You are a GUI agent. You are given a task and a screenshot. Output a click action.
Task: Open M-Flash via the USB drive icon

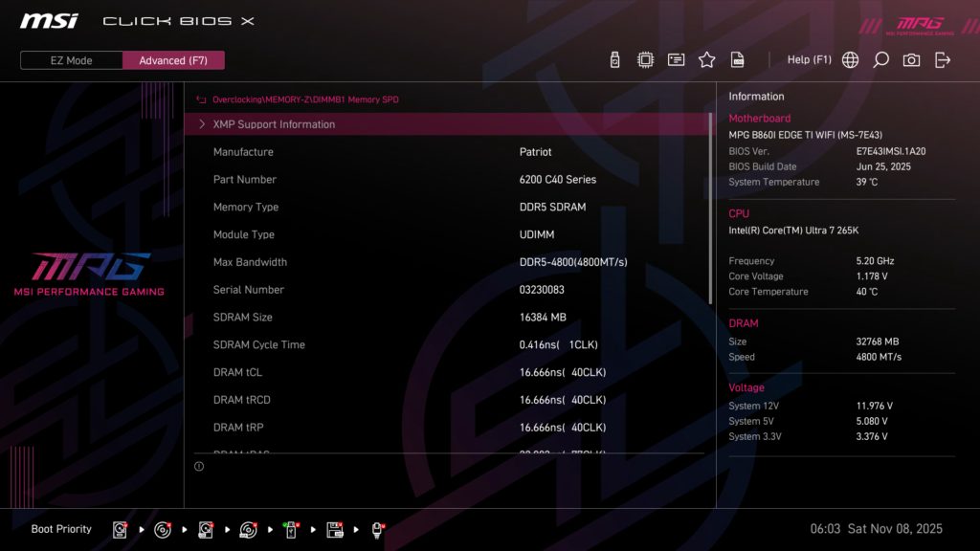(x=613, y=58)
